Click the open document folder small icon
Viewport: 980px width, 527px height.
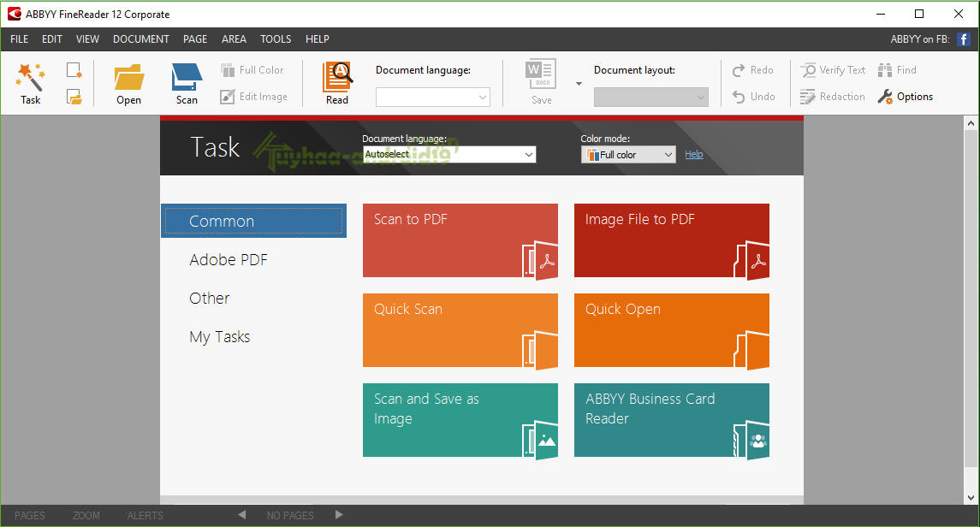74,97
